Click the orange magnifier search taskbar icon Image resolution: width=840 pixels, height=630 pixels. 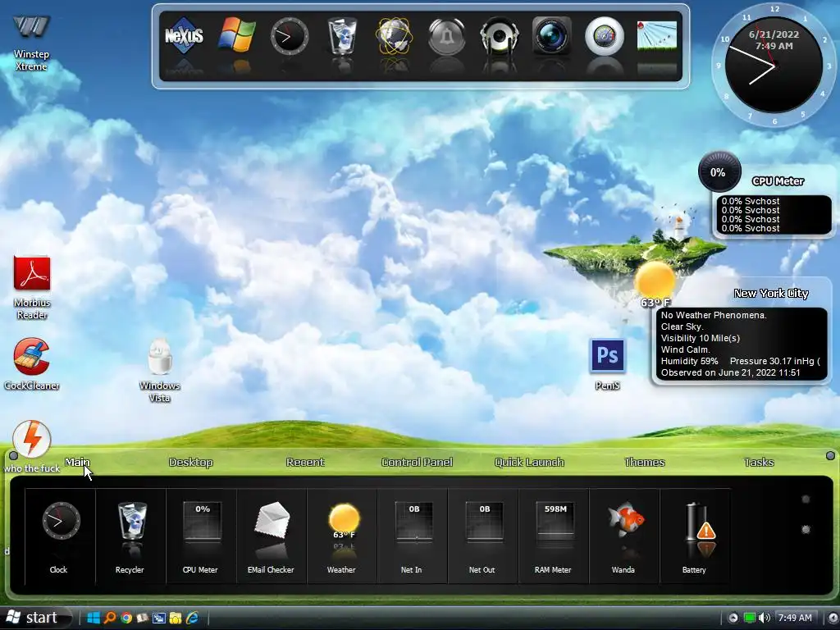[110, 618]
